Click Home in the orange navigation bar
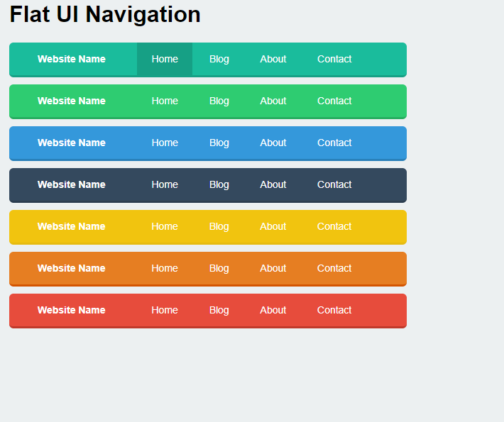Screen dimensions: 504x422 (165, 268)
